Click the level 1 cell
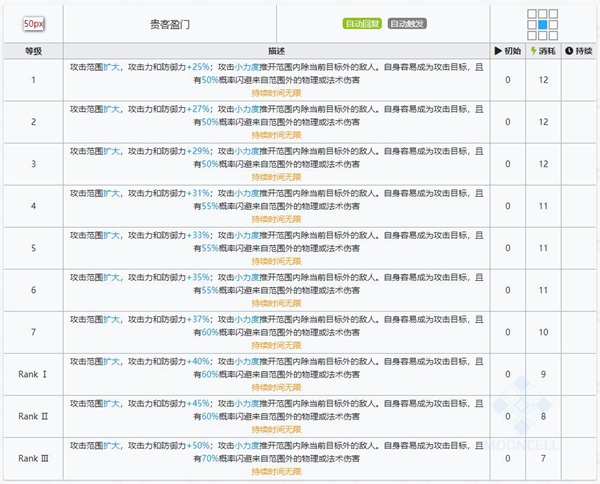This screenshot has height=484, width=600. [33, 80]
